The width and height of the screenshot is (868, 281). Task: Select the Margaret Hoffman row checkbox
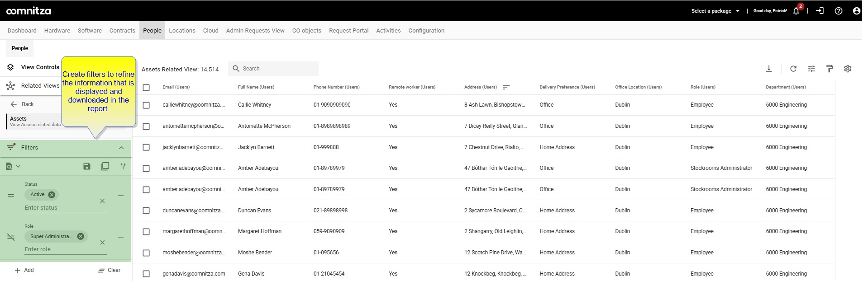[x=146, y=232]
